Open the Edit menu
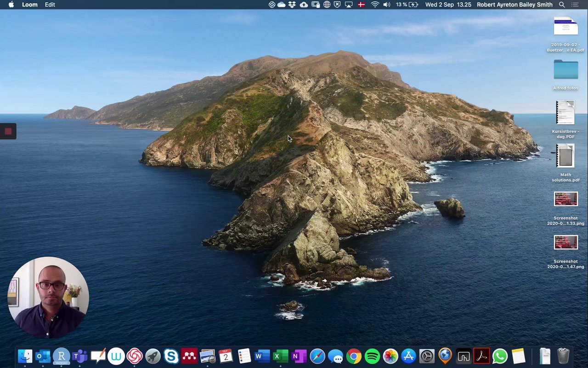The image size is (588, 368). [50, 5]
